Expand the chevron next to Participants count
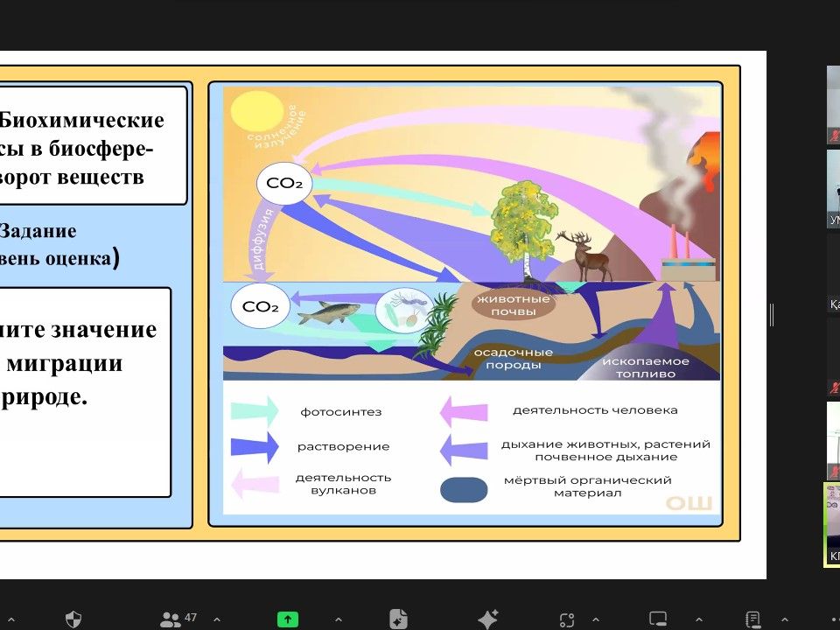The width and height of the screenshot is (840, 630). click(216, 619)
